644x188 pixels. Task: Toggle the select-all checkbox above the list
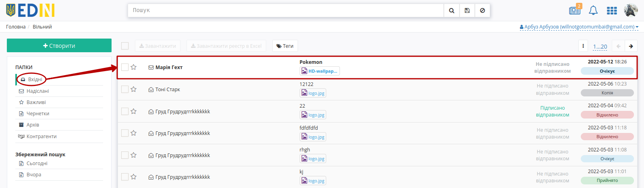[125, 46]
